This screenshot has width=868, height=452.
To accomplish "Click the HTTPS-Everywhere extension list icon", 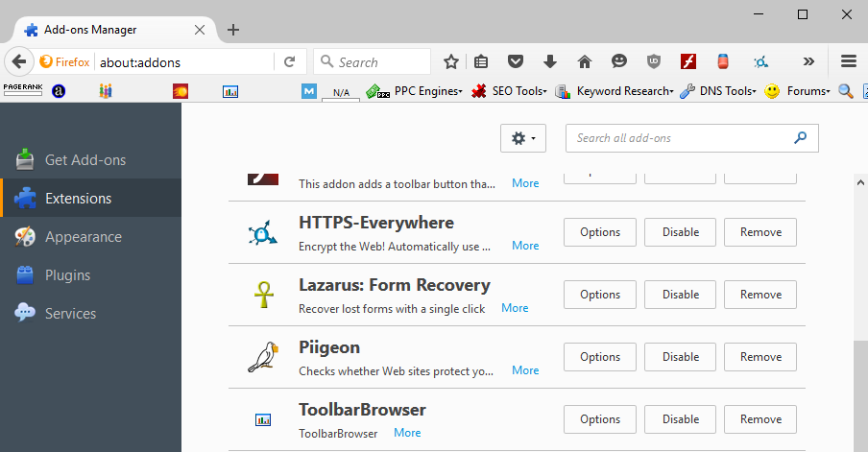I will [x=262, y=232].
